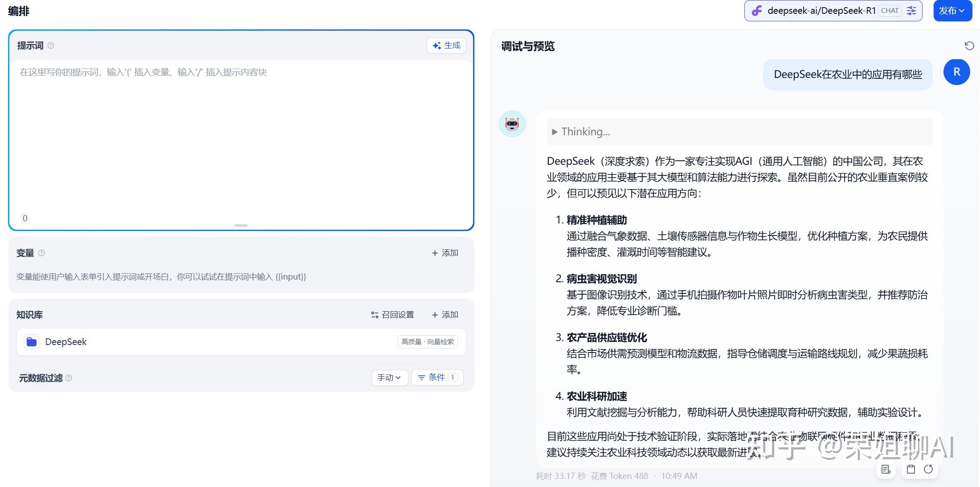Click the robot assistant avatar
Viewport: 980px width, 487px height.
(x=512, y=124)
